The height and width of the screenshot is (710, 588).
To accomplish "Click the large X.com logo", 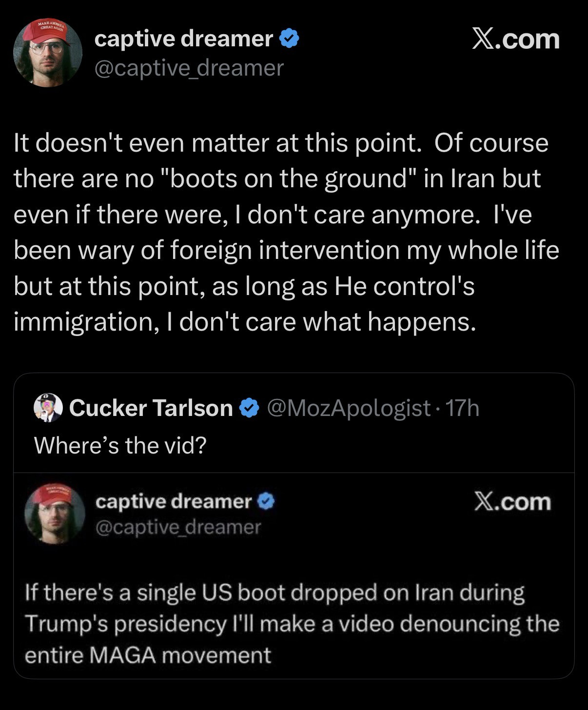I will coord(515,39).
